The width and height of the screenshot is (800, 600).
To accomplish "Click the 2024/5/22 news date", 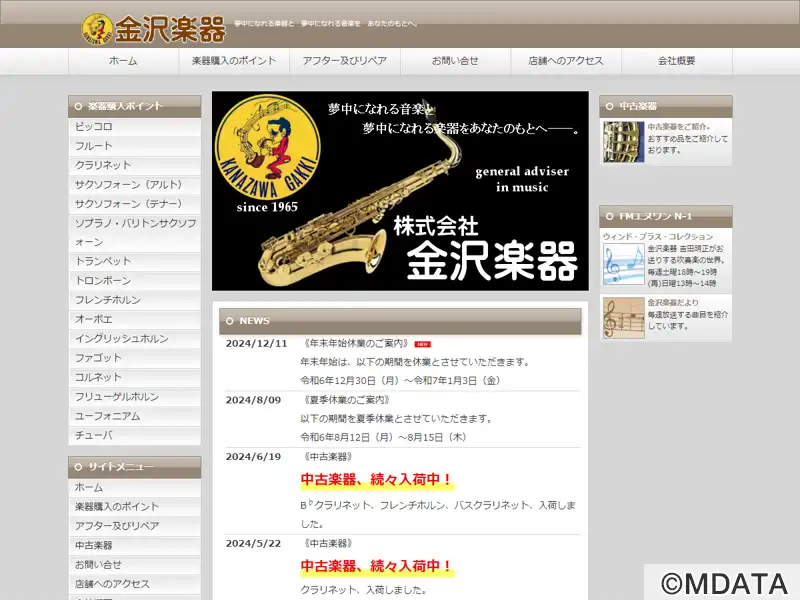I will [x=254, y=544].
